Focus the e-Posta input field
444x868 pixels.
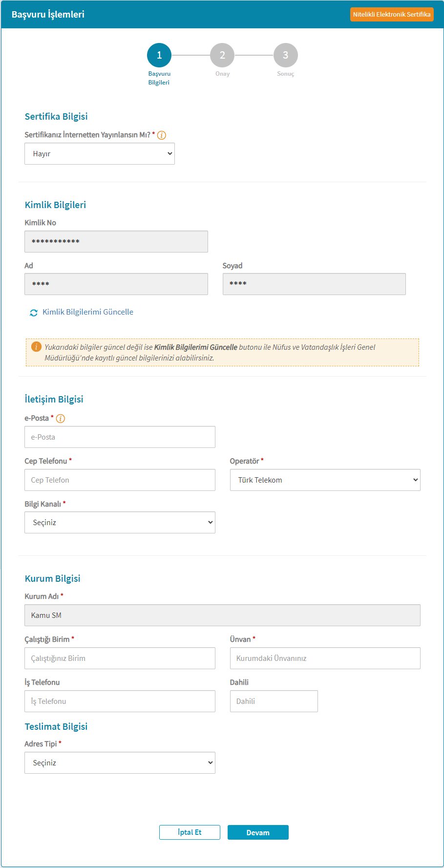click(x=120, y=437)
